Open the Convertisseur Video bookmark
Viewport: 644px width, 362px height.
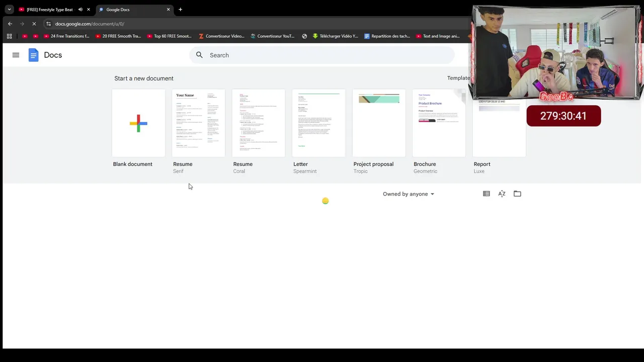click(221, 36)
